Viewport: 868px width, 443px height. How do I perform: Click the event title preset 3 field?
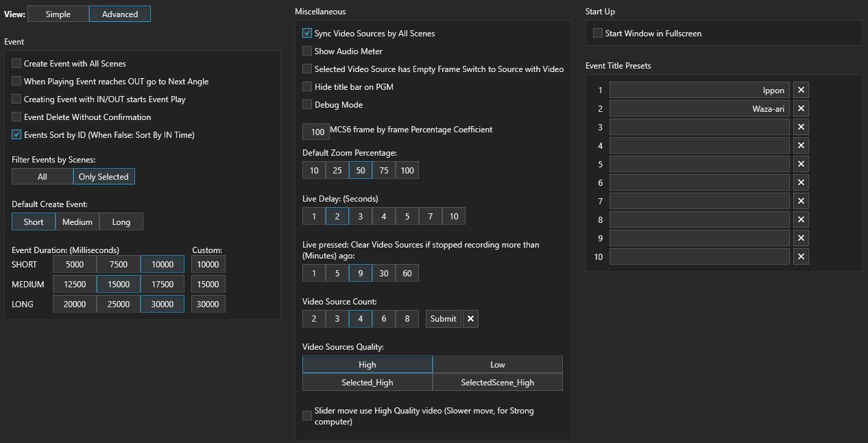click(x=699, y=127)
